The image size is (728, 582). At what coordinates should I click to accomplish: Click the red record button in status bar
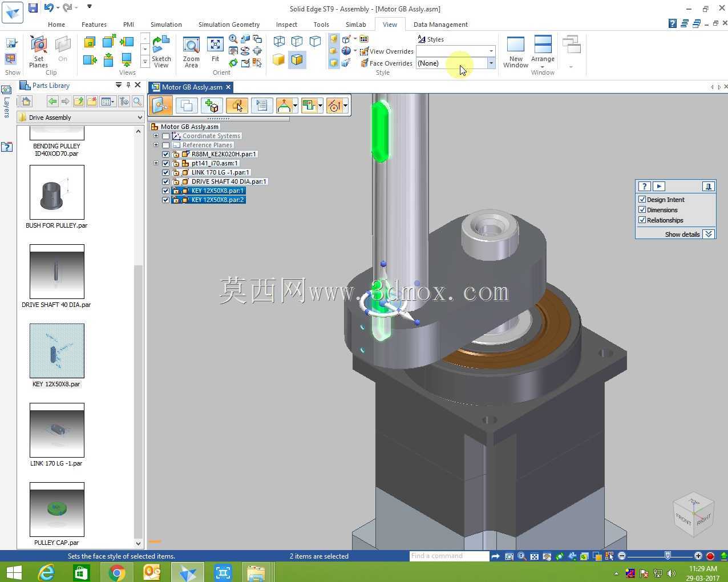point(710,556)
